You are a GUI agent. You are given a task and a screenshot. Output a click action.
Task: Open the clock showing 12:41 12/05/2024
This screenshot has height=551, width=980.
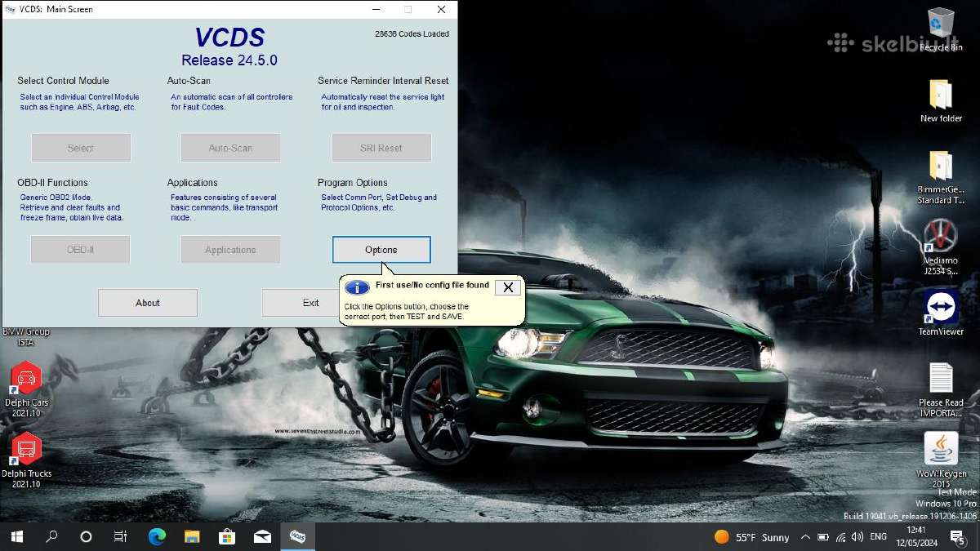click(x=915, y=537)
